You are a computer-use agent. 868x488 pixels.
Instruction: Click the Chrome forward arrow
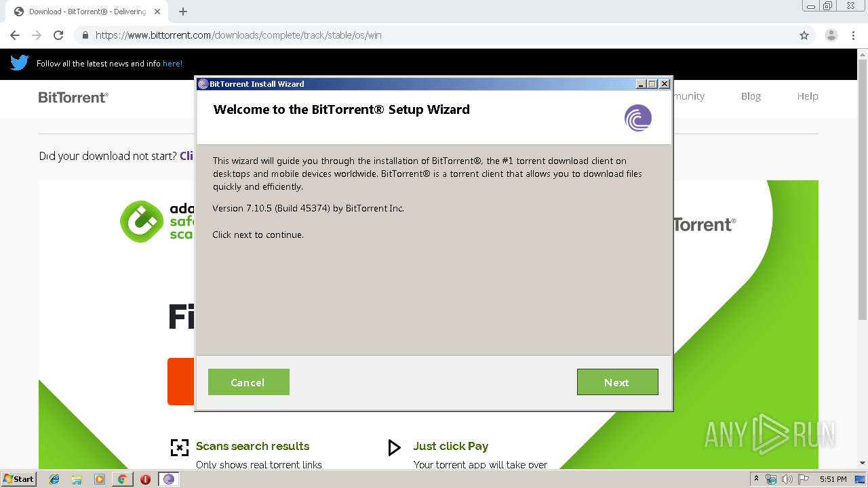(37, 35)
